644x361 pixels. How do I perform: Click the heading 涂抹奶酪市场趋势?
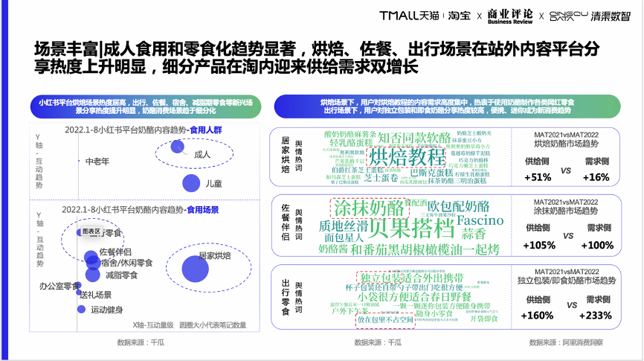pos(566,211)
